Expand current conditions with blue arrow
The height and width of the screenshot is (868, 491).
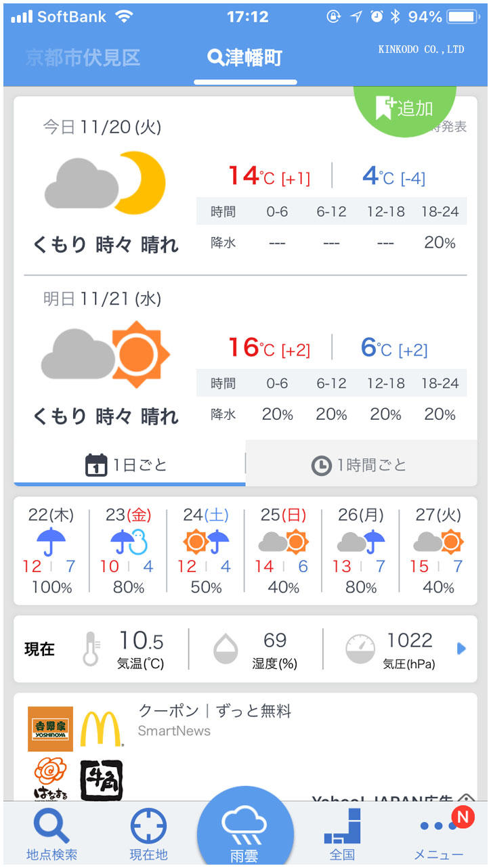tap(462, 649)
